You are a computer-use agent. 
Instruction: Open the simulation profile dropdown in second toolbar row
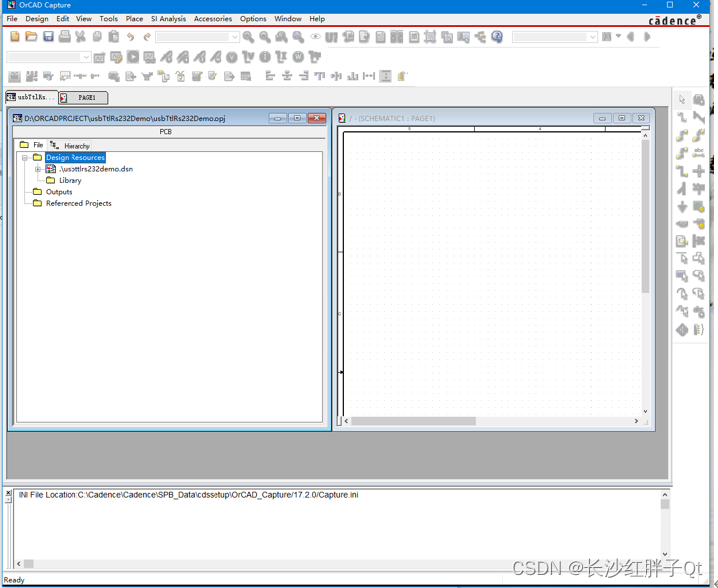[86, 57]
